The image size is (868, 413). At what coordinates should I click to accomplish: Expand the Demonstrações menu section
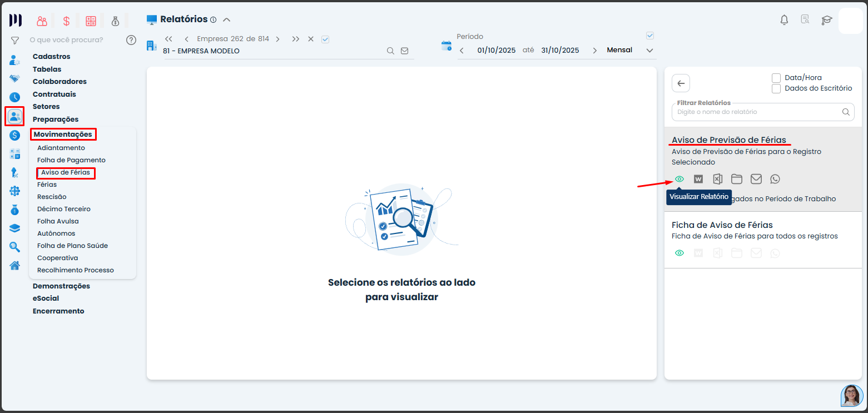point(61,286)
